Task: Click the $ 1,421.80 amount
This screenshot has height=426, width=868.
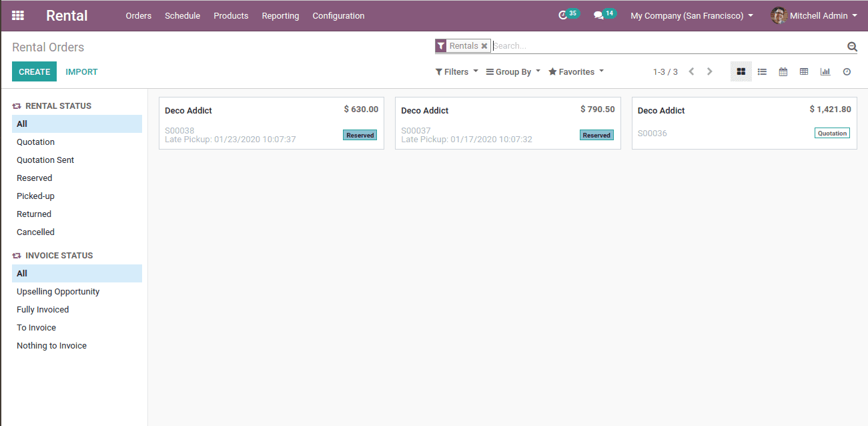Action: click(830, 109)
